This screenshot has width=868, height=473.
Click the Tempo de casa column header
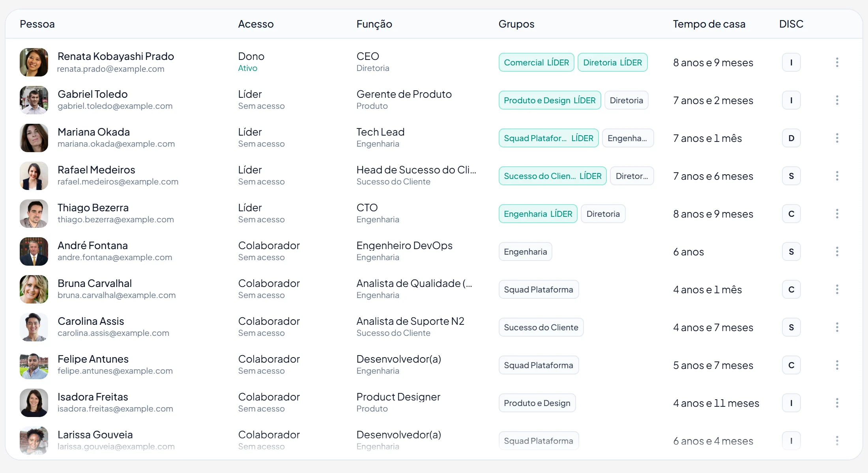pyautogui.click(x=709, y=24)
